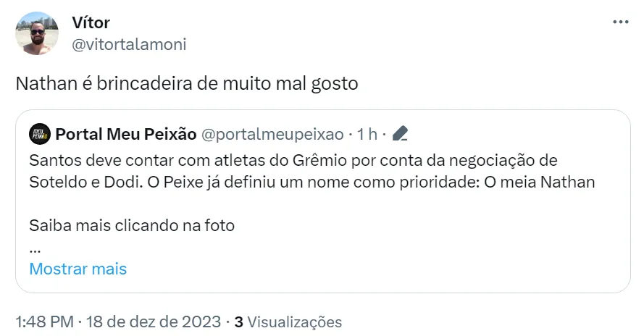Click the quoted tweet's 1 h timestamp

[368, 134]
